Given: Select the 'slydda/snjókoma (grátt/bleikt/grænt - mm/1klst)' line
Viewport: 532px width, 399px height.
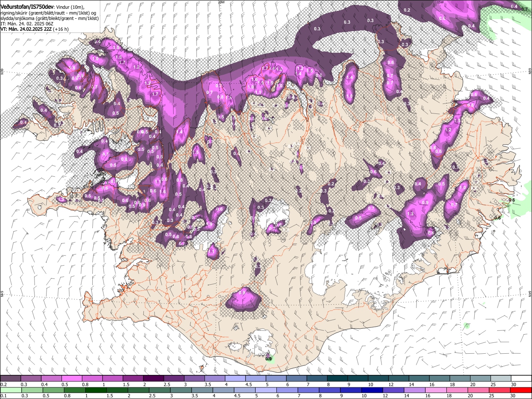Looking at the screenshot, I should 49,18.
